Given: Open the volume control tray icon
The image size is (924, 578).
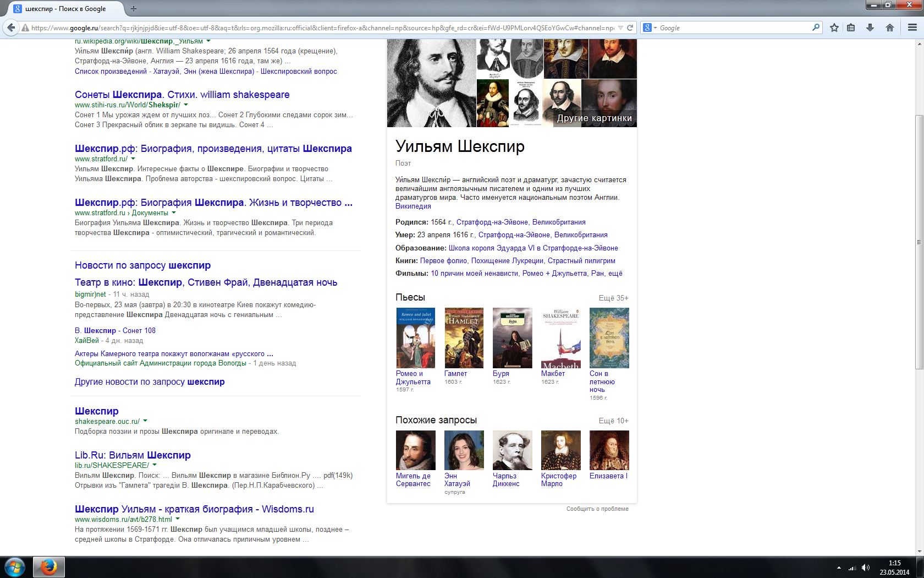Looking at the screenshot, I should click(866, 568).
